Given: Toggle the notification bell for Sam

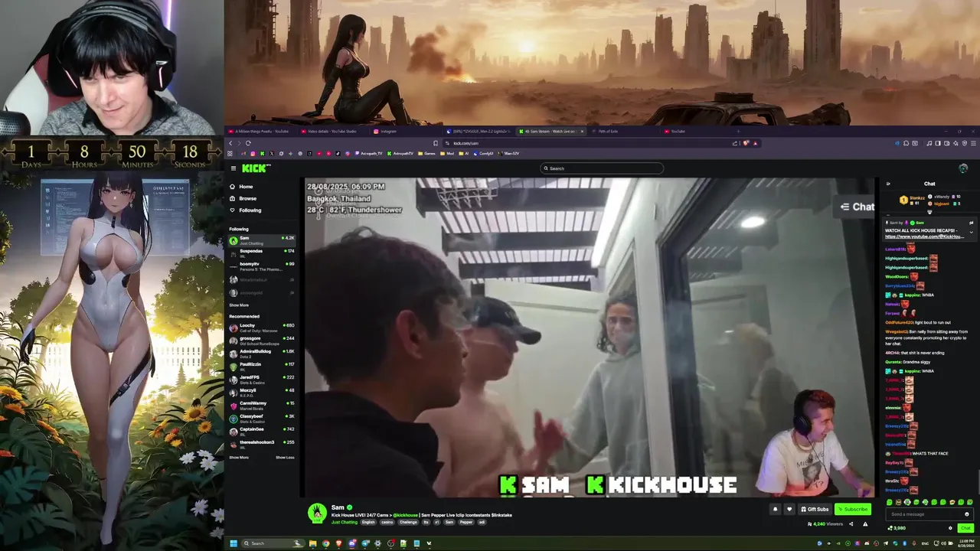Looking at the screenshot, I should pyautogui.click(x=775, y=509).
